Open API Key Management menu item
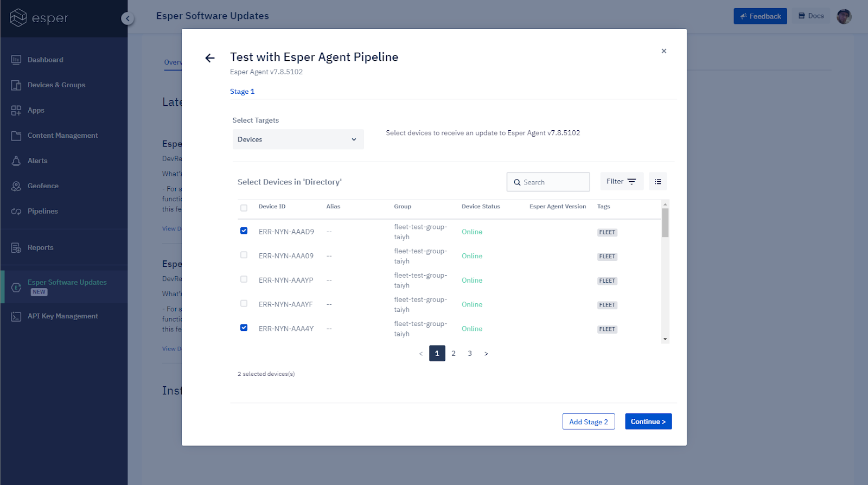868x485 pixels. tap(63, 316)
